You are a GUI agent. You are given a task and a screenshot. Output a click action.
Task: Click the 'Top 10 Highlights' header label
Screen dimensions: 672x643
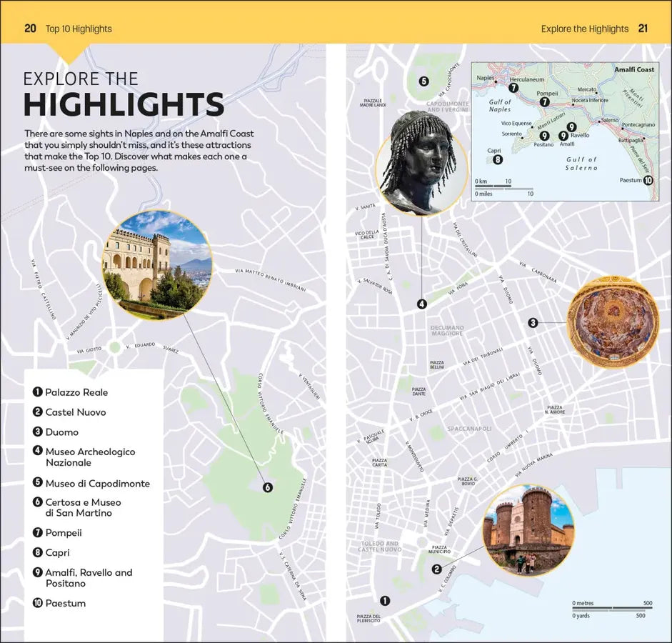pos(79,29)
